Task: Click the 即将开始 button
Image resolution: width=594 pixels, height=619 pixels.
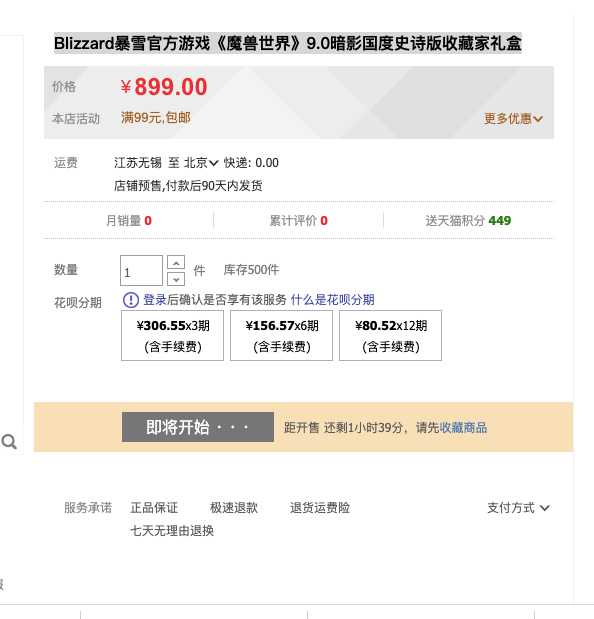Action: point(198,427)
